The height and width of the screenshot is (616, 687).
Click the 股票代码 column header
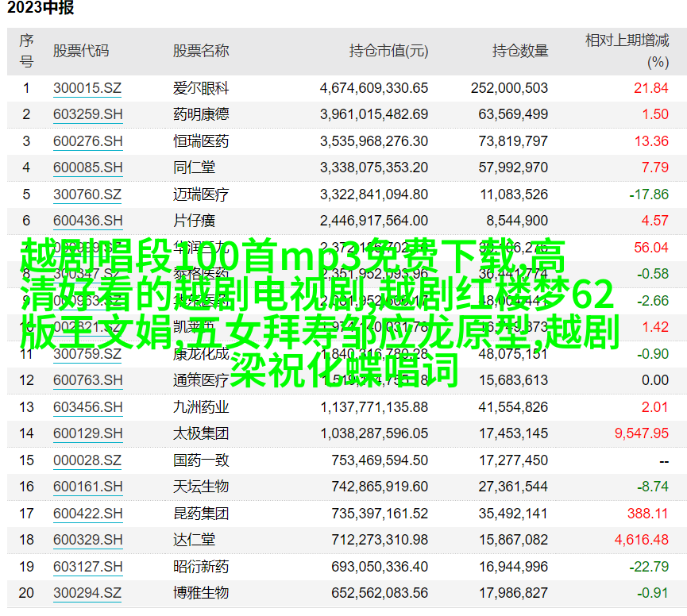coord(81,52)
